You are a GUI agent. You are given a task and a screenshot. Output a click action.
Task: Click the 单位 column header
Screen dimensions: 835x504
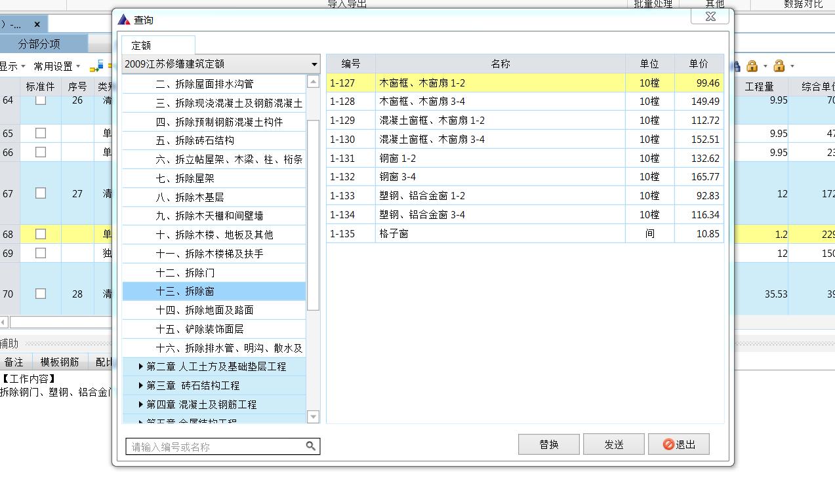click(649, 64)
